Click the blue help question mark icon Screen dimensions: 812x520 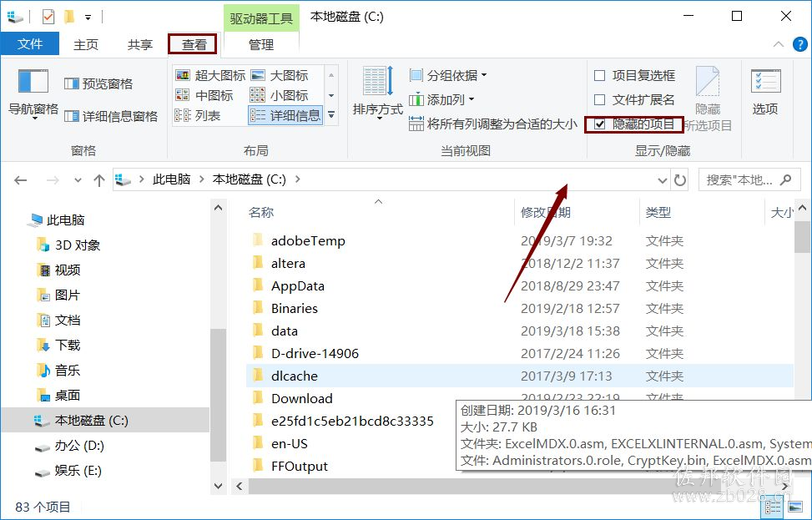[799, 44]
